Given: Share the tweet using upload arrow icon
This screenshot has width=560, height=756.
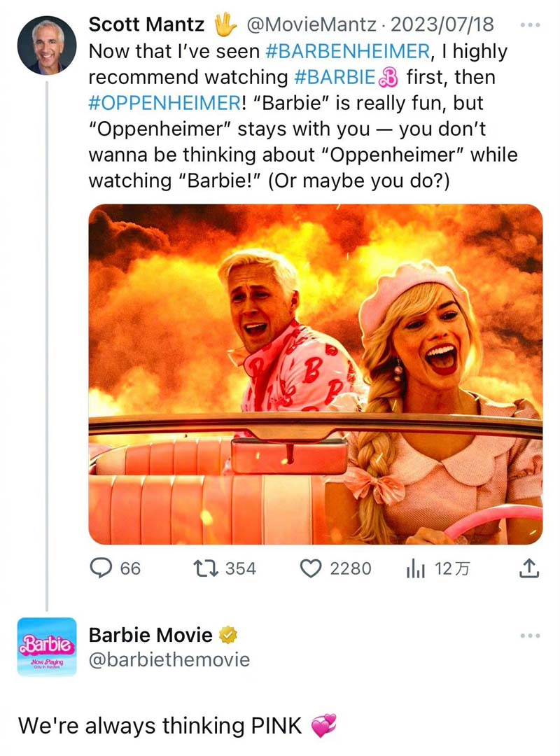Looking at the screenshot, I should [528, 568].
